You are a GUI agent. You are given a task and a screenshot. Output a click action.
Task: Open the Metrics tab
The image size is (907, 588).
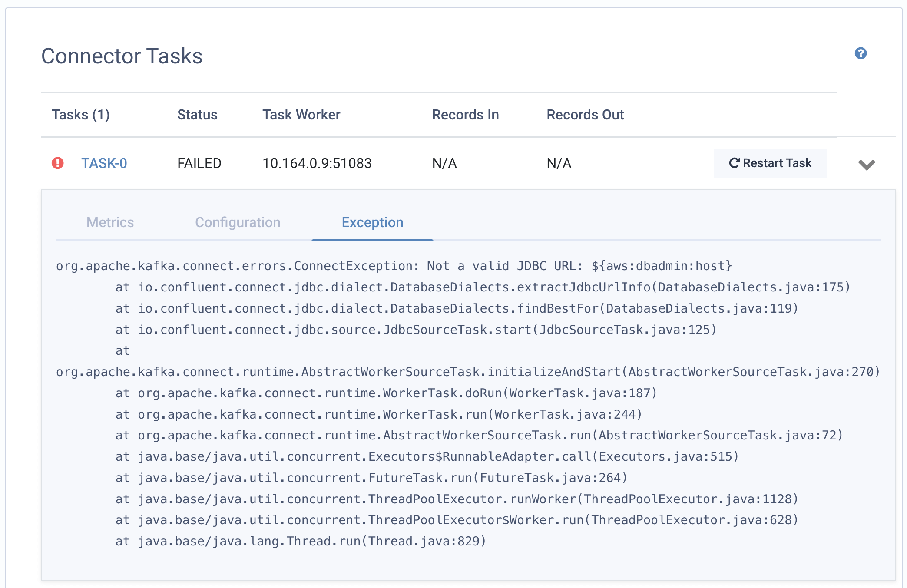tap(110, 222)
